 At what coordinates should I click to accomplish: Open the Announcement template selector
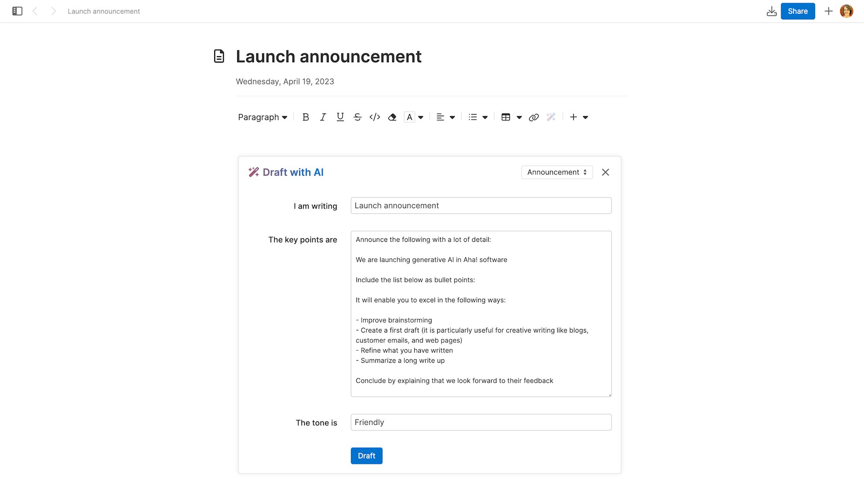pyautogui.click(x=556, y=172)
